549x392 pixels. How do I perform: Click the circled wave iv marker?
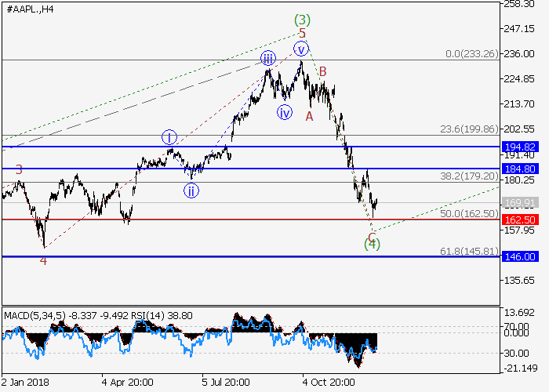click(x=284, y=113)
